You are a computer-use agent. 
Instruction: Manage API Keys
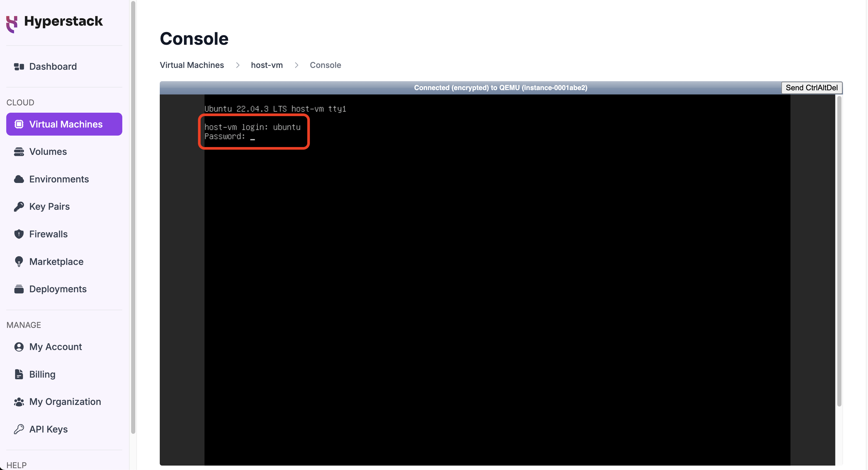pyautogui.click(x=64, y=429)
